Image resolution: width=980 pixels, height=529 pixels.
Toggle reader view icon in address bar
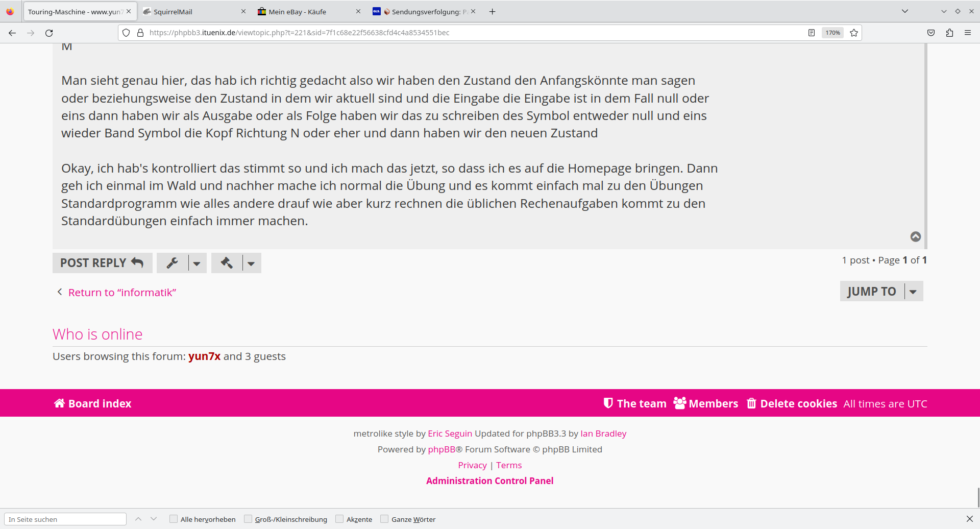812,33
